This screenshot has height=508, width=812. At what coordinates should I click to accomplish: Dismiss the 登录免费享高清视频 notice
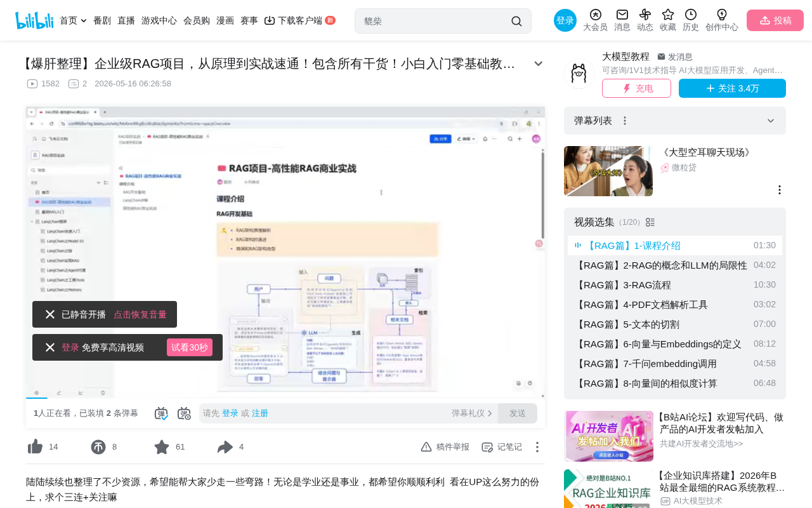tap(50, 347)
